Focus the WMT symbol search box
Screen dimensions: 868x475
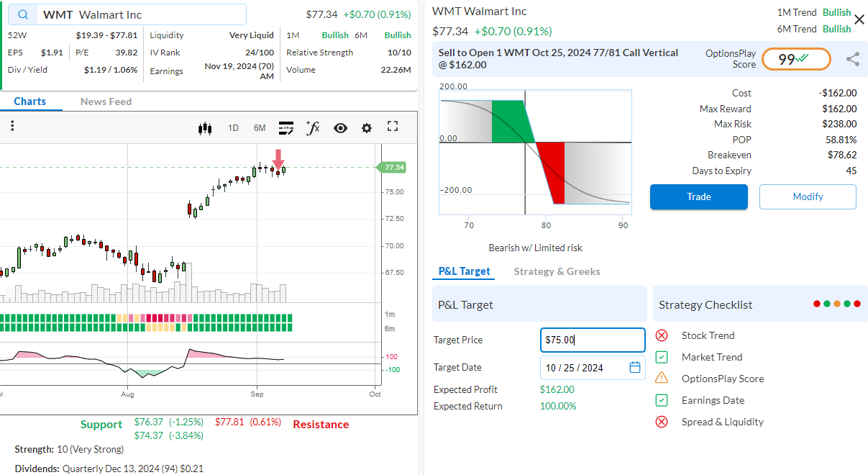coord(127,15)
